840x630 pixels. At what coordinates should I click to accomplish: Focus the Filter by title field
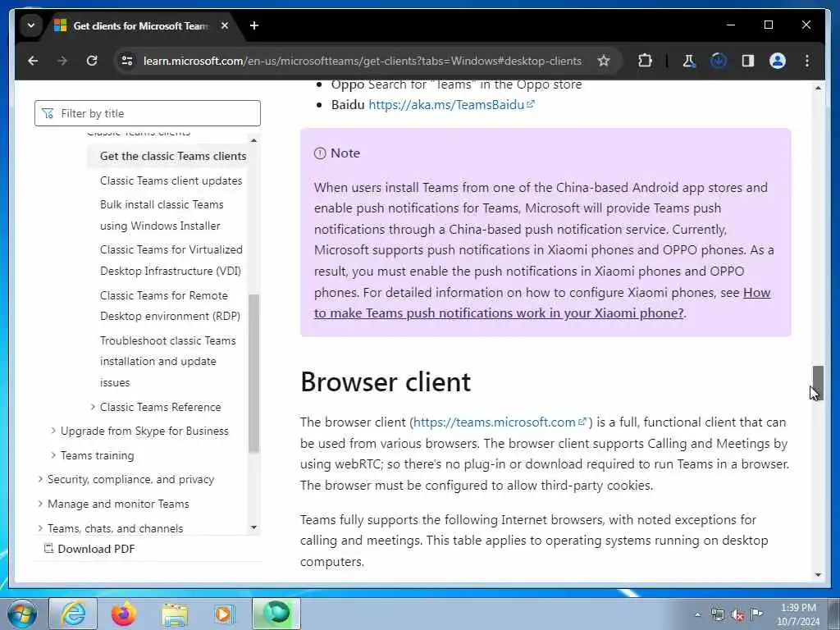tap(148, 113)
